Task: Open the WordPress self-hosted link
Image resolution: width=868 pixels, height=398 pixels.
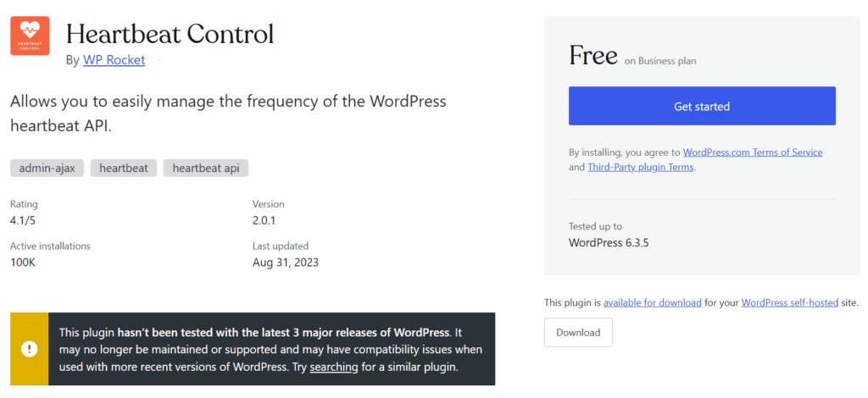Action: 790,302
